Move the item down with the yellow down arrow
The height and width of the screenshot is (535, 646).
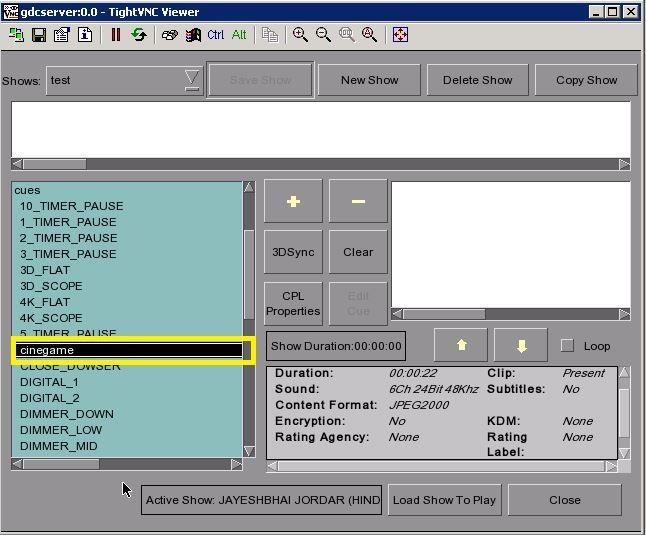point(521,345)
